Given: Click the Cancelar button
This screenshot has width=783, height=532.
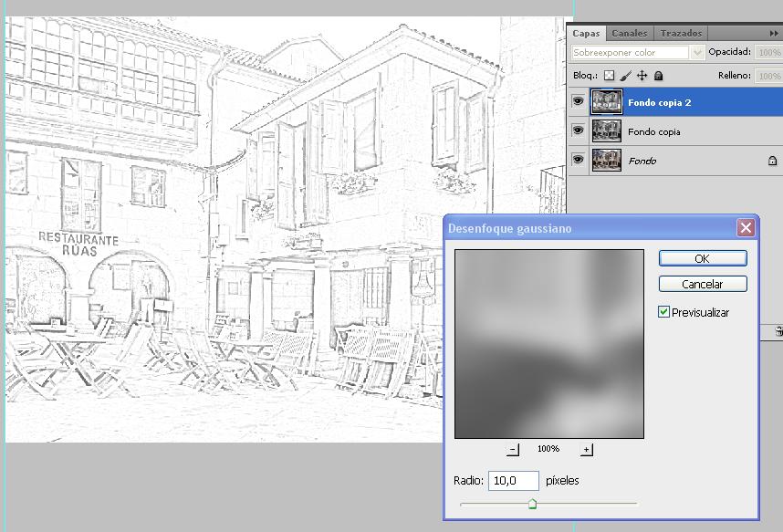Looking at the screenshot, I should pos(702,284).
